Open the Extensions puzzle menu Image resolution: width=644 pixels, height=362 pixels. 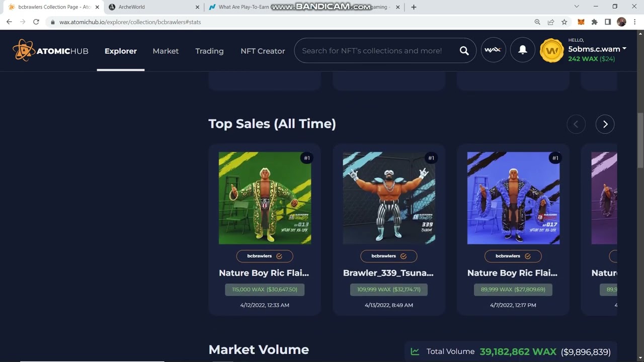tap(595, 22)
